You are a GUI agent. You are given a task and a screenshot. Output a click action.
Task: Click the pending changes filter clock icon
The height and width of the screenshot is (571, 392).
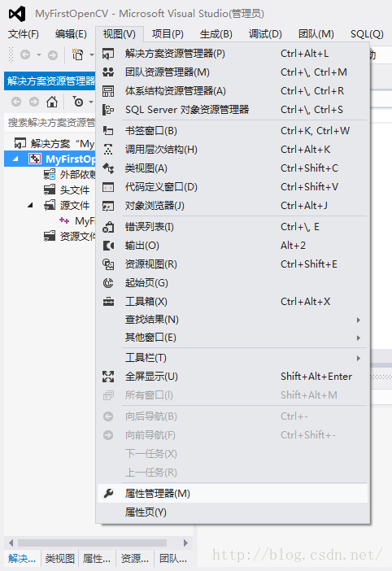(78, 102)
